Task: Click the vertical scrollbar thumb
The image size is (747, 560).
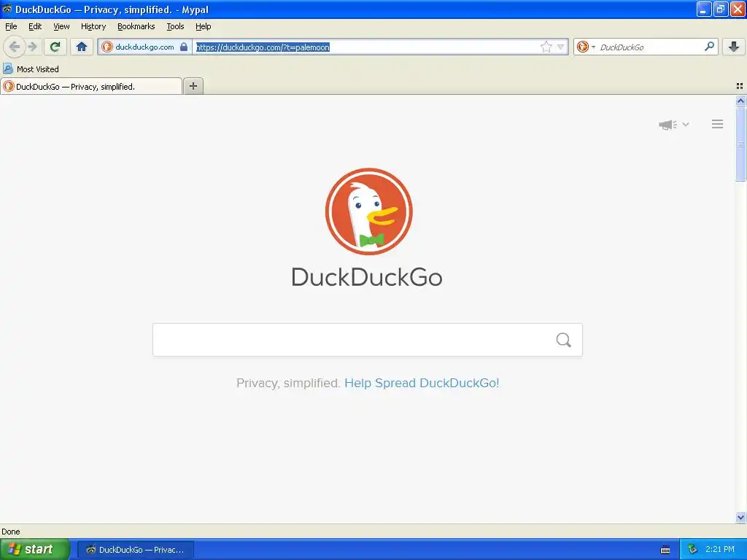Action: tap(740, 144)
